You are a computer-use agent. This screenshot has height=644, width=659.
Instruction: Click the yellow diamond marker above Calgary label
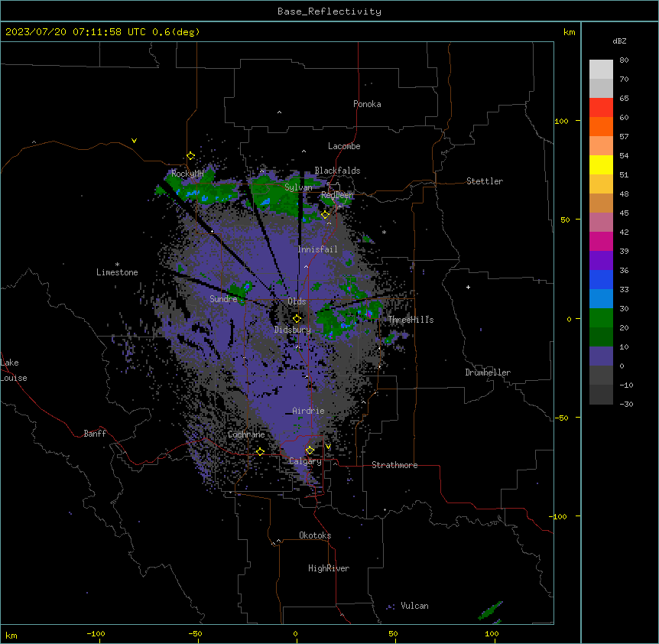[x=310, y=450]
